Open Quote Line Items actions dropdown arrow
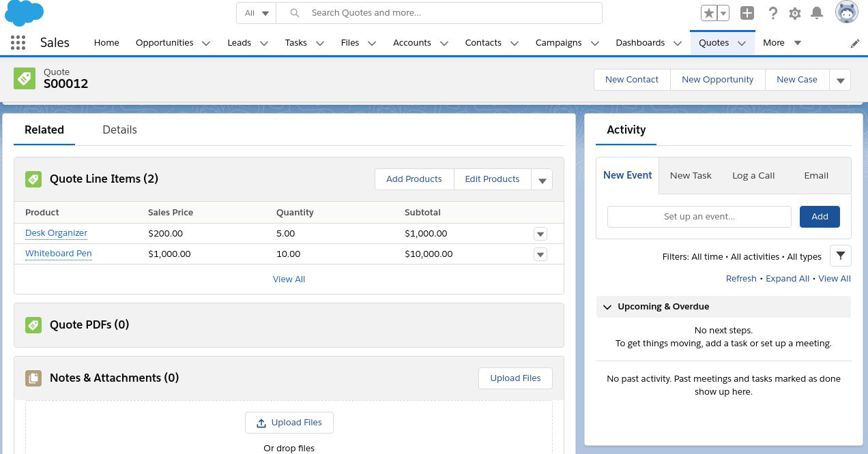The height and width of the screenshot is (454, 868). [542, 179]
